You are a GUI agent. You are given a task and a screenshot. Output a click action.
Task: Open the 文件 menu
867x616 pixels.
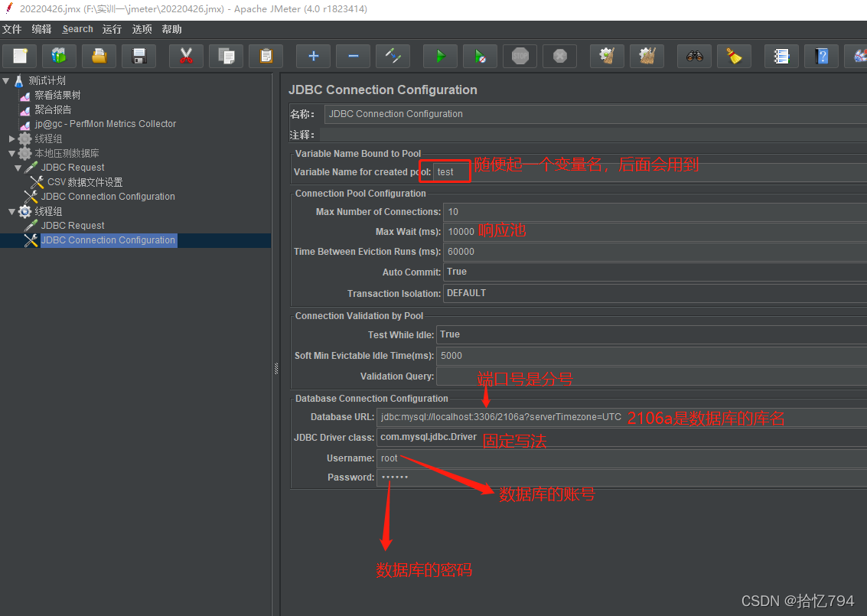[x=11, y=29]
